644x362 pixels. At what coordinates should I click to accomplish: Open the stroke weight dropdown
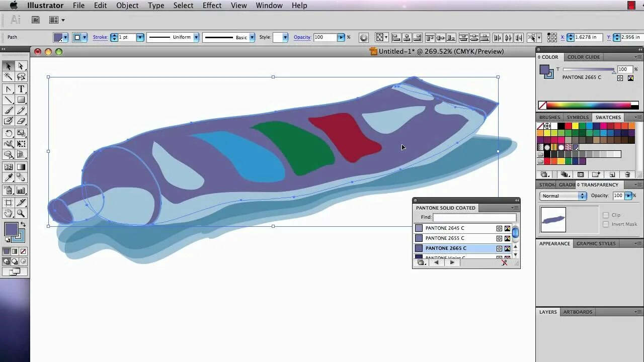[x=140, y=37]
